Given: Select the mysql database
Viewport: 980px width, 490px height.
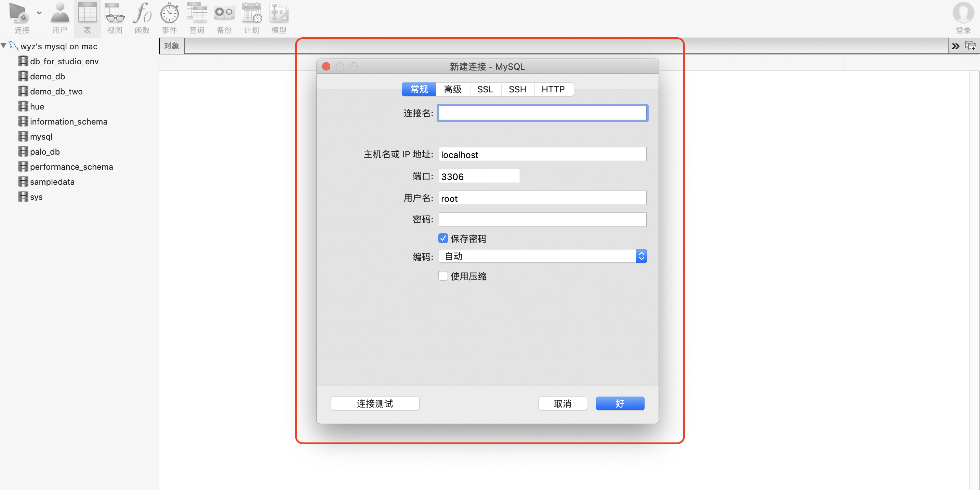Looking at the screenshot, I should coord(41,137).
